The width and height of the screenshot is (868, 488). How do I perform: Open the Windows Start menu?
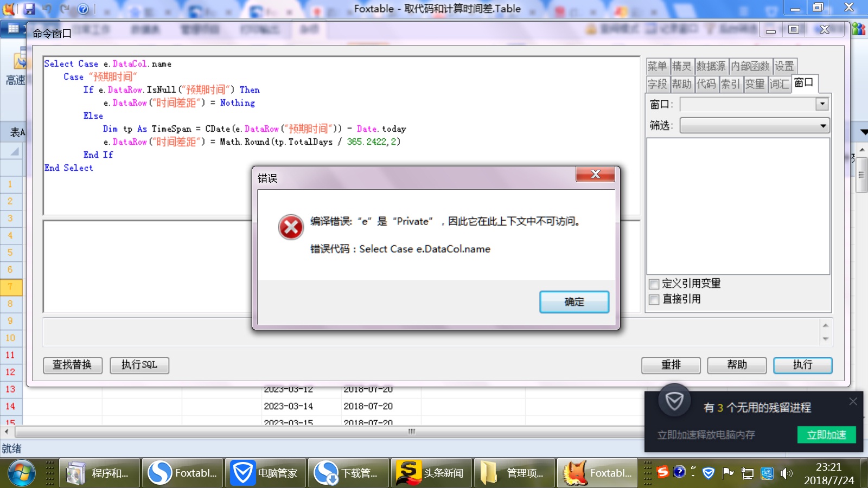tap(21, 473)
